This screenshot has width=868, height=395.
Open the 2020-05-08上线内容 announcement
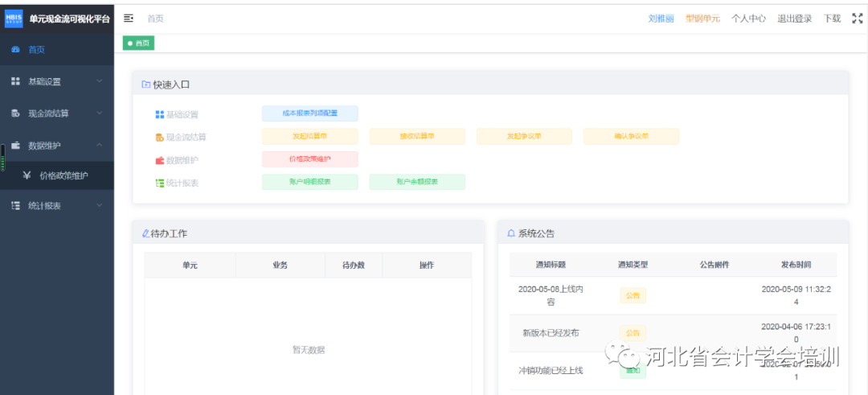pos(551,296)
